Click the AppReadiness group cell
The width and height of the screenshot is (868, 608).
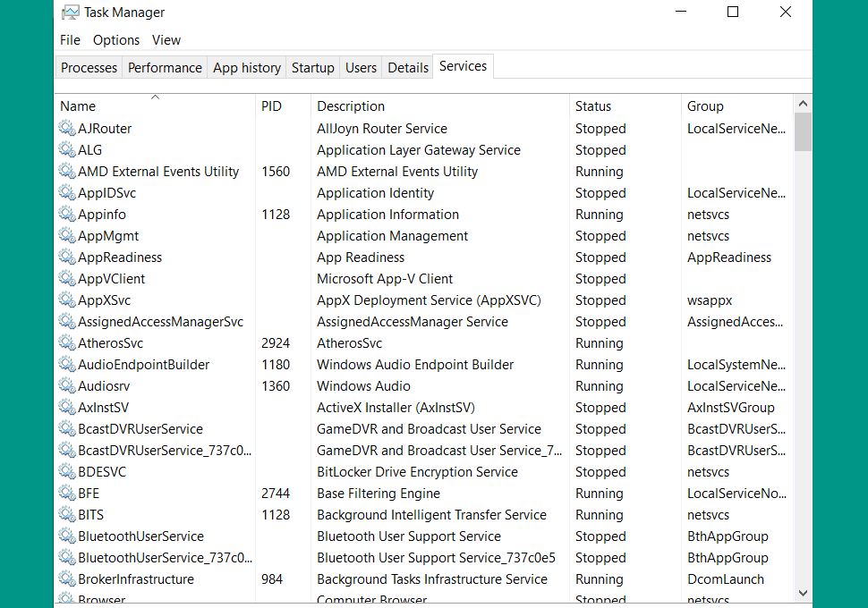coord(729,258)
